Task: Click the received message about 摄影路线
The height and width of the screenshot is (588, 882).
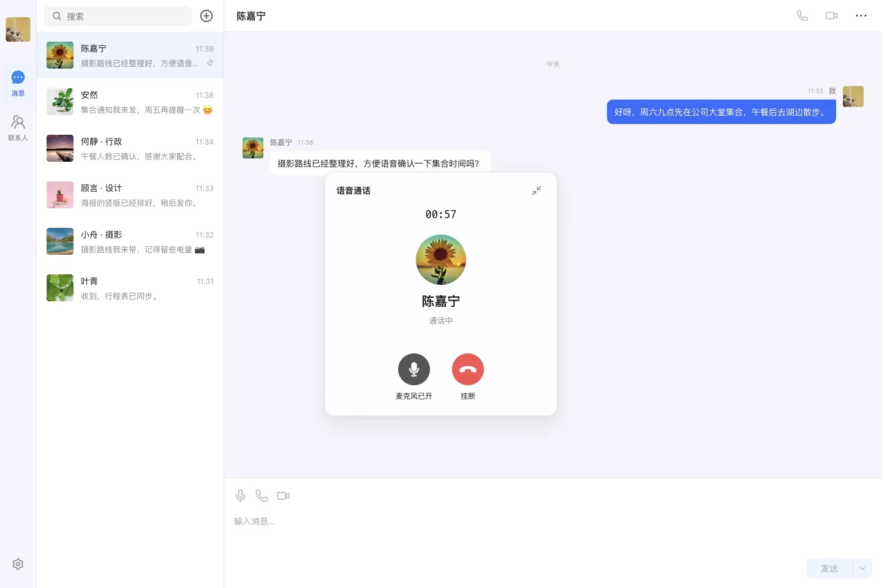Action: (380, 164)
